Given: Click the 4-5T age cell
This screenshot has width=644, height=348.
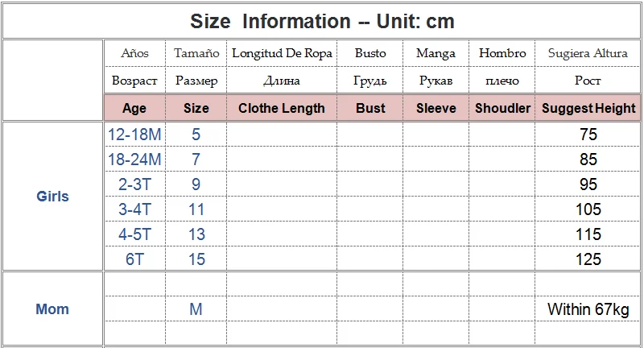Looking at the screenshot, I should (x=134, y=234).
